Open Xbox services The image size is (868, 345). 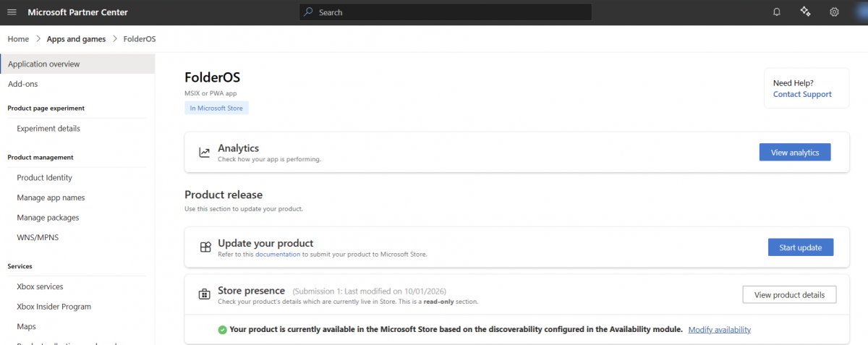(40, 286)
